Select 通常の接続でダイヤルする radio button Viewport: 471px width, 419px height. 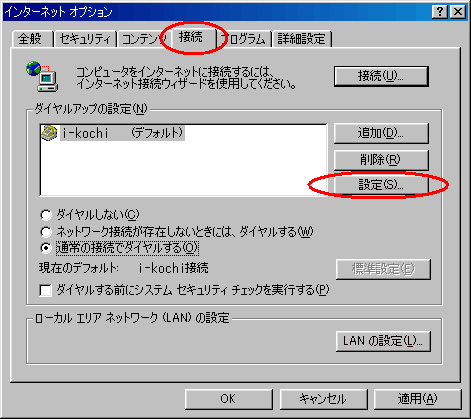(46, 248)
